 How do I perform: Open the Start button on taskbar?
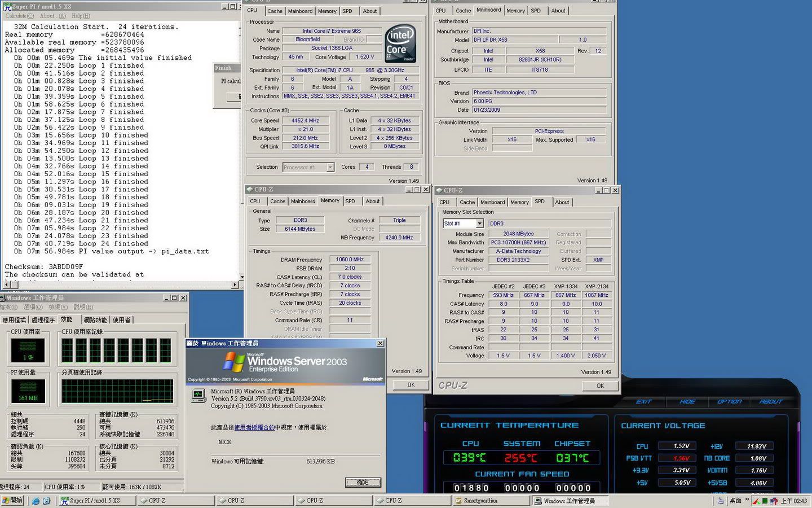[12, 501]
